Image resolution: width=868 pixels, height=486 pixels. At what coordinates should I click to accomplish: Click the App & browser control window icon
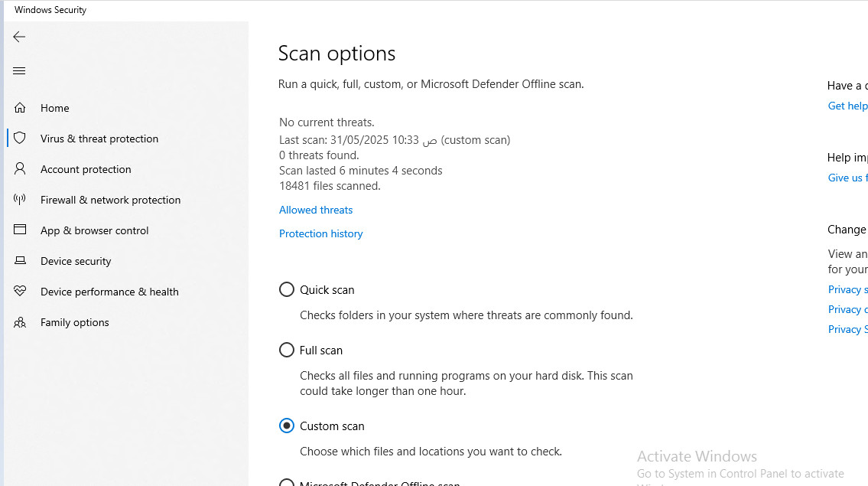click(x=20, y=230)
